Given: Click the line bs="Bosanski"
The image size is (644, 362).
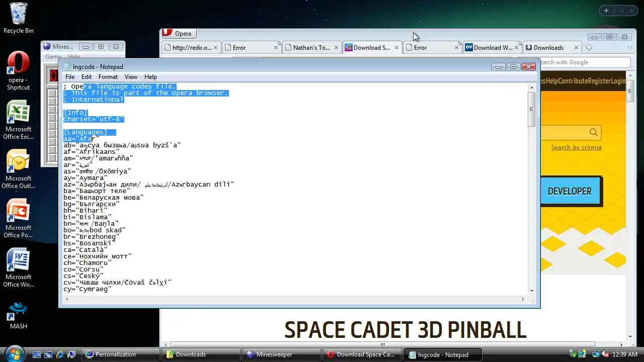Looking at the screenshot, I should click(x=90, y=243).
